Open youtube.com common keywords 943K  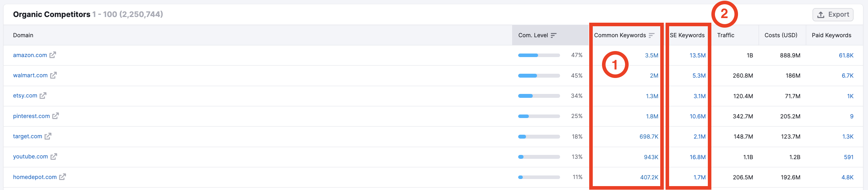tap(651, 157)
